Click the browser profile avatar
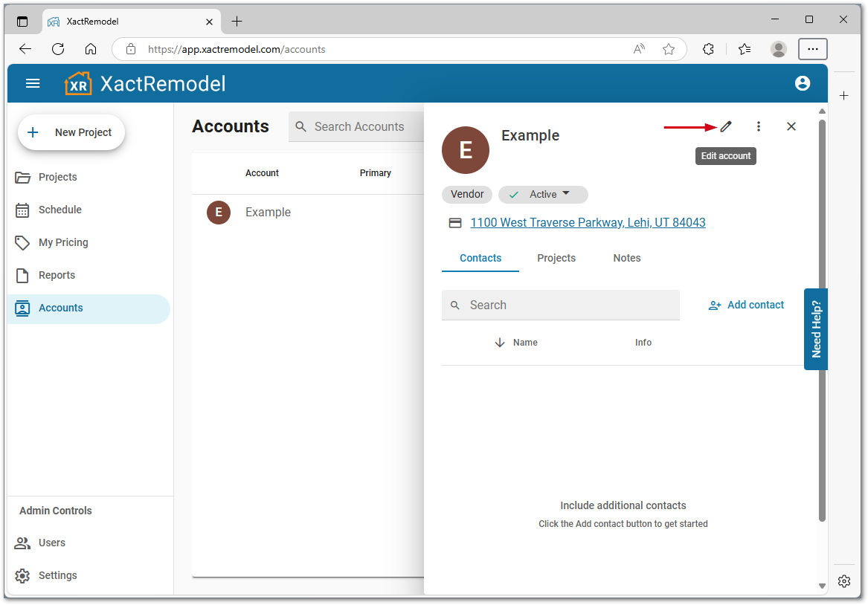 778,49
